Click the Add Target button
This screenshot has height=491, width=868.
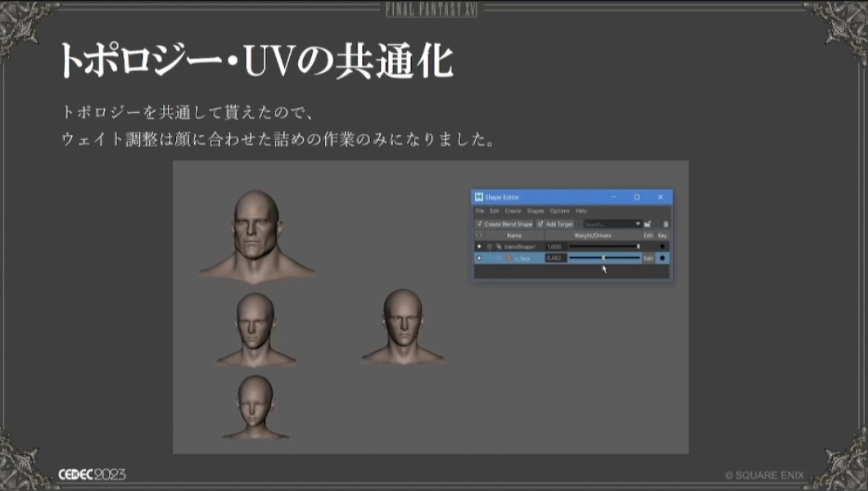[x=555, y=224]
